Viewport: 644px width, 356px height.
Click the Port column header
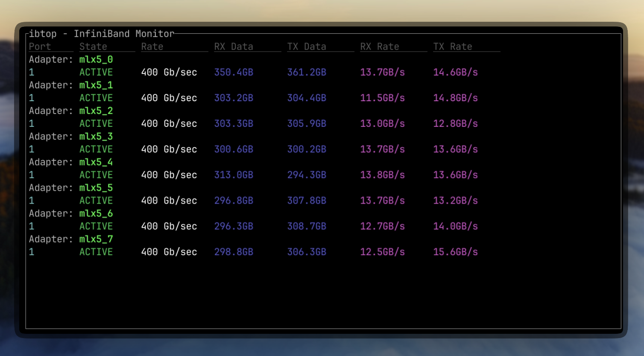(39, 46)
